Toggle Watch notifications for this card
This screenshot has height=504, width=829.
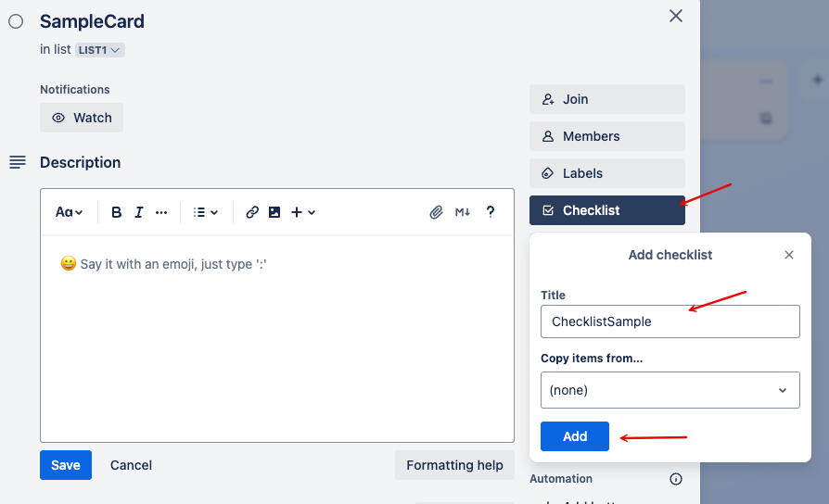point(82,118)
